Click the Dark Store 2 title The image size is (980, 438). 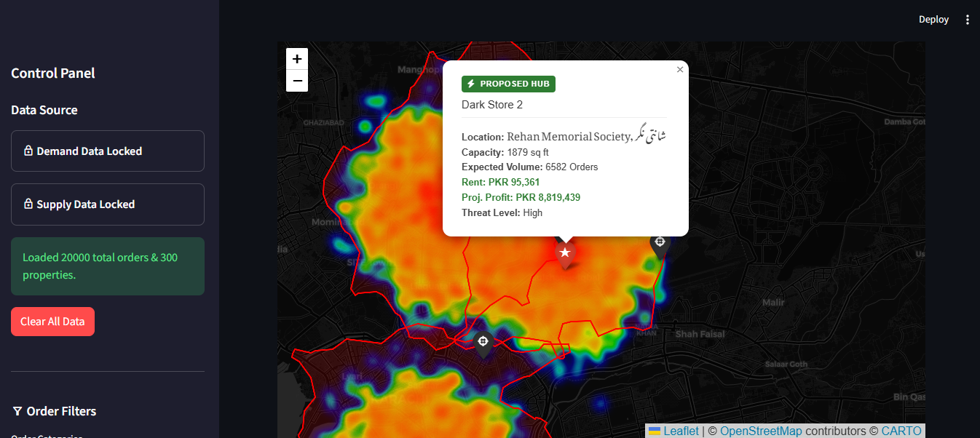pyautogui.click(x=492, y=105)
